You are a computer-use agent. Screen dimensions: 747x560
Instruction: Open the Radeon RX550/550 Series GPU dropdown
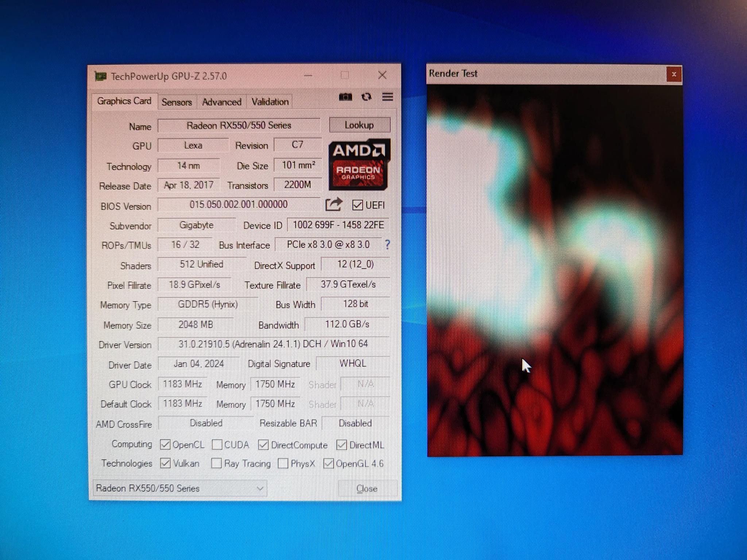click(x=179, y=488)
